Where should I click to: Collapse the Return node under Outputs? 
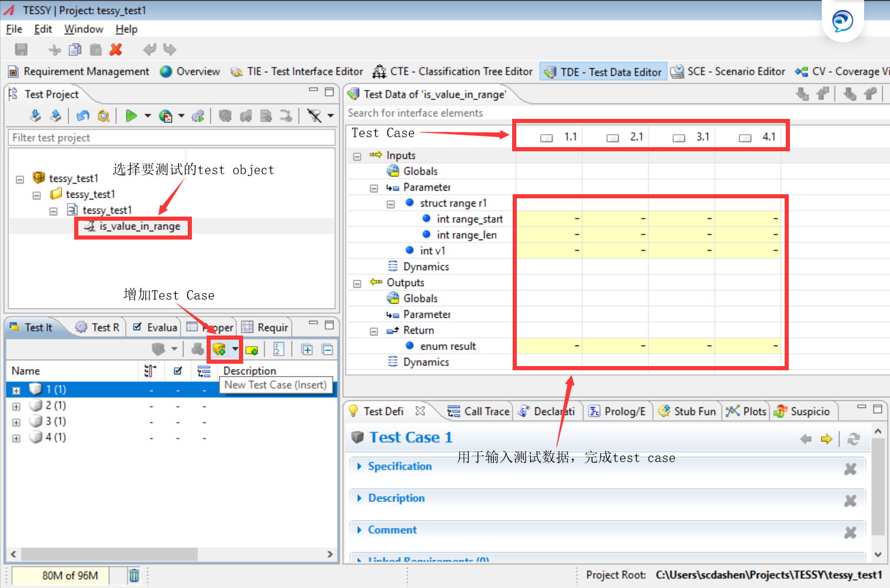tap(374, 331)
